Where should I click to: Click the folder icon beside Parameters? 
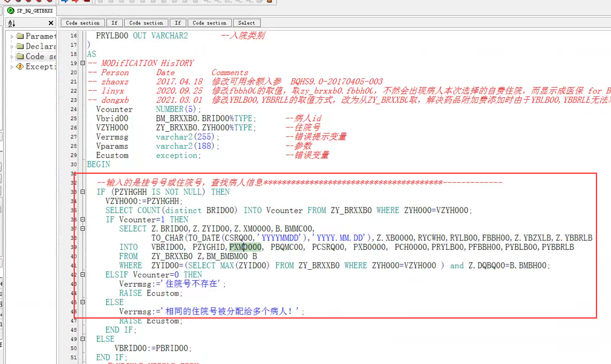[x=20, y=36]
